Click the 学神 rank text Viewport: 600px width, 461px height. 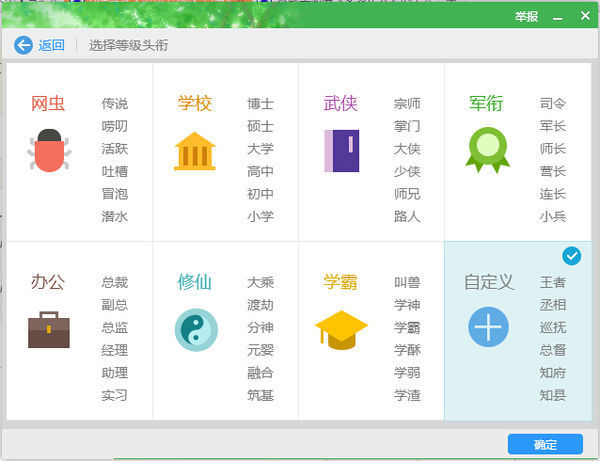(407, 305)
